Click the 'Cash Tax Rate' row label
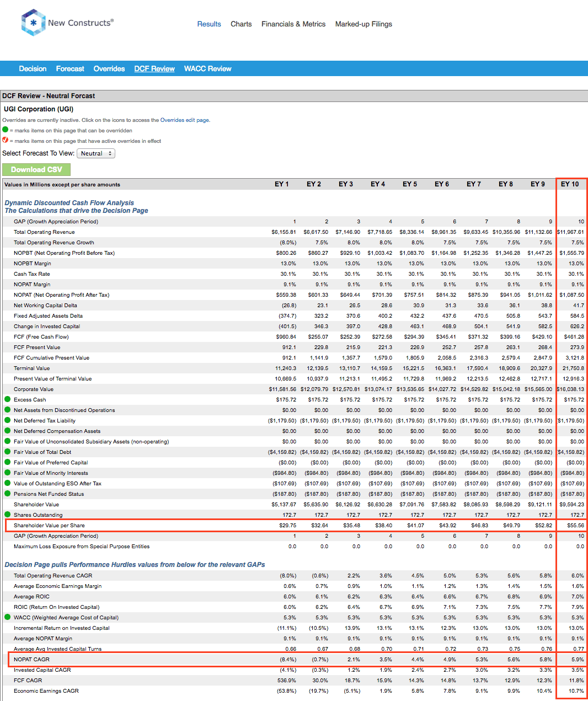588x701 pixels. point(32,274)
